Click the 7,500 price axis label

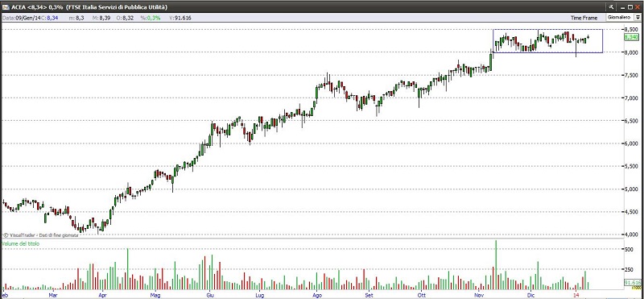coord(632,75)
